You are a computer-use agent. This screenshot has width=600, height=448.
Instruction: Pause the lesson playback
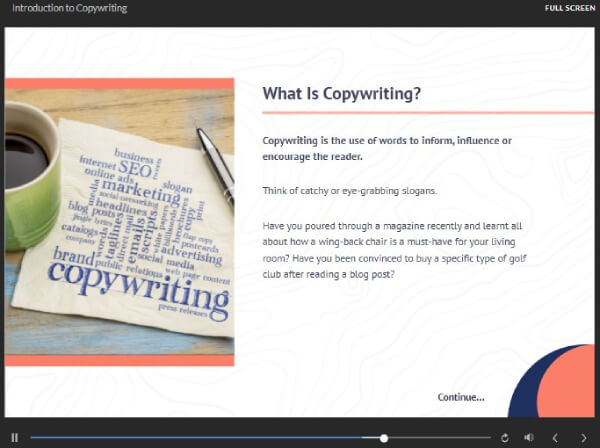[14, 437]
